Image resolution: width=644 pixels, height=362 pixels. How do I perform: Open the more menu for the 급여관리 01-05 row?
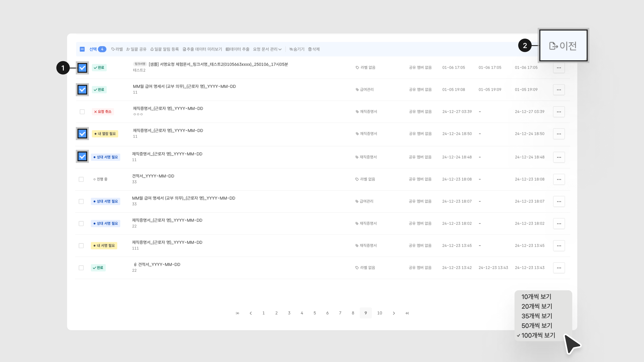tap(559, 90)
